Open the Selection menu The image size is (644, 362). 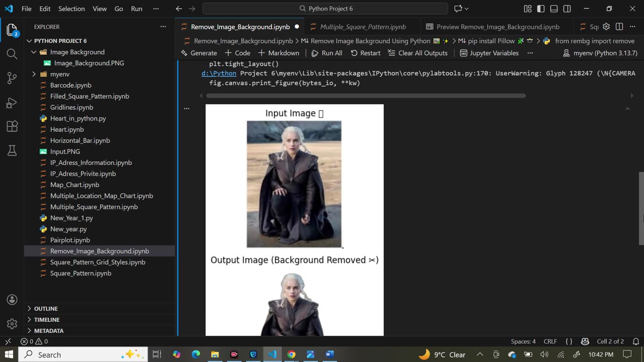click(x=71, y=9)
